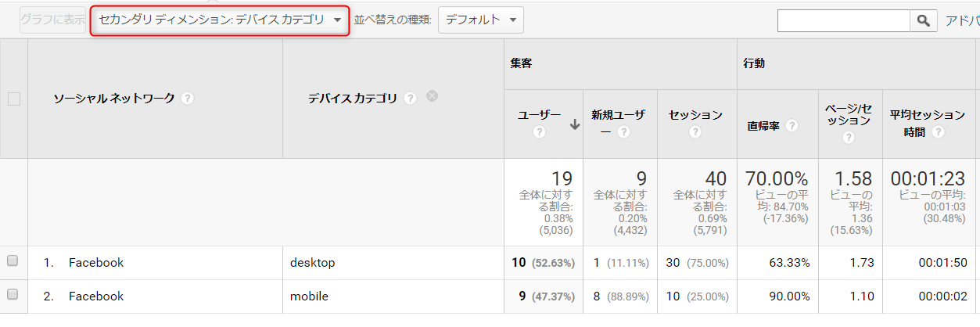The image size is (980, 327).
Task: Check the Facebook desktop row checkbox
Action: pos(13,262)
